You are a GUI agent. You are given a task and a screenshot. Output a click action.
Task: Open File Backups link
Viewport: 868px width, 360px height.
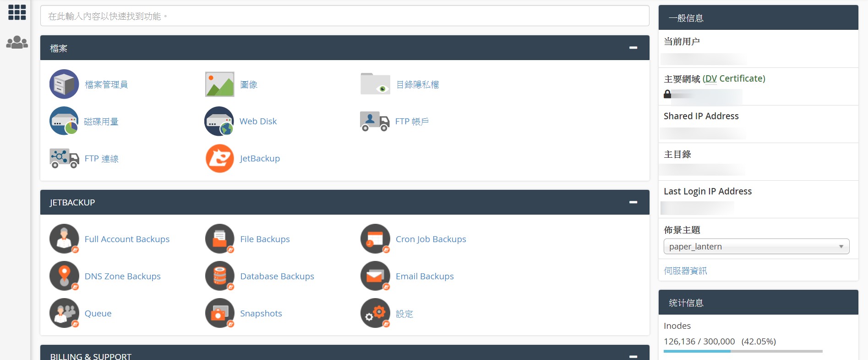(265, 239)
